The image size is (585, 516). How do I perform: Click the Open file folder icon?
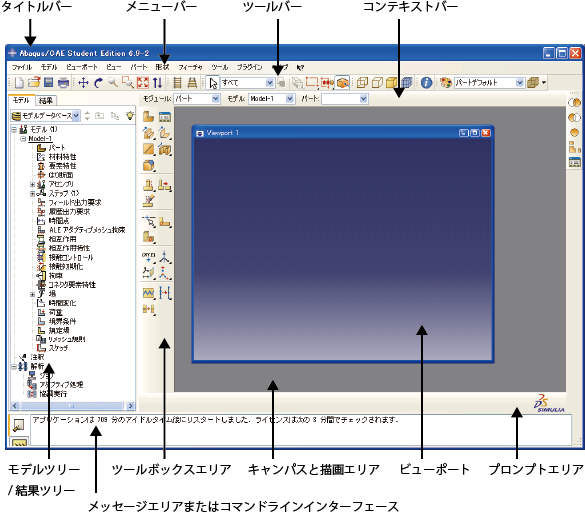[x=34, y=82]
